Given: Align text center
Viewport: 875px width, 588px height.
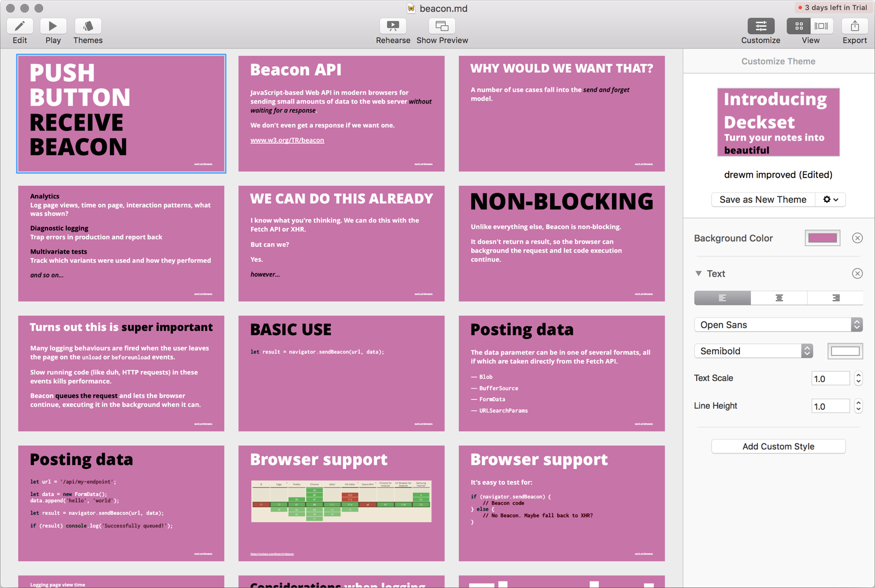Looking at the screenshot, I should click(x=779, y=298).
